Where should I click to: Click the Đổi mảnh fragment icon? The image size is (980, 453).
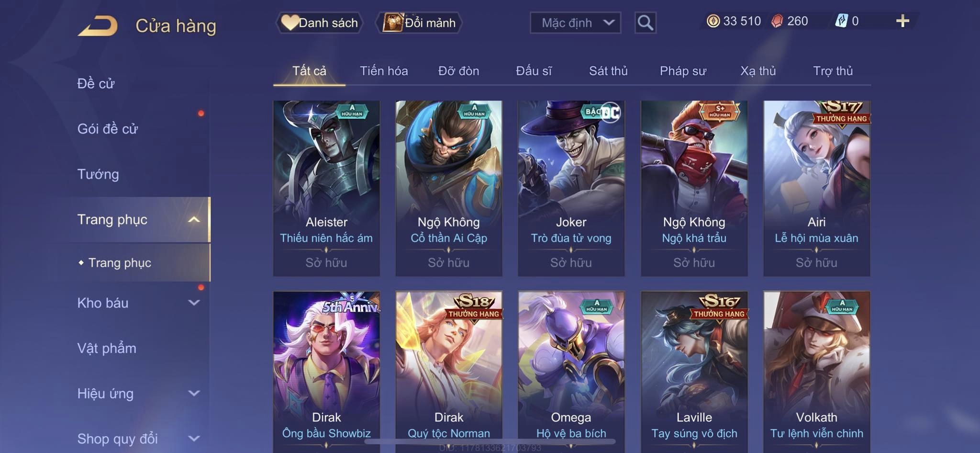click(393, 23)
